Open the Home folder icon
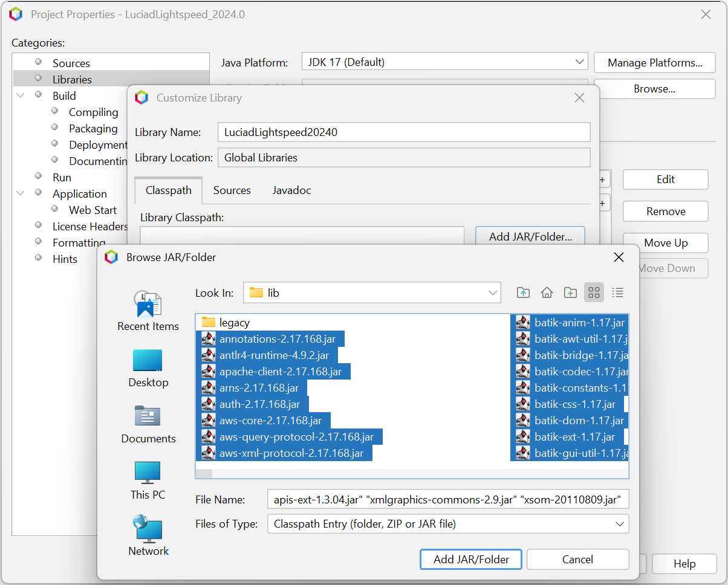This screenshot has width=728, height=585. [x=547, y=293]
